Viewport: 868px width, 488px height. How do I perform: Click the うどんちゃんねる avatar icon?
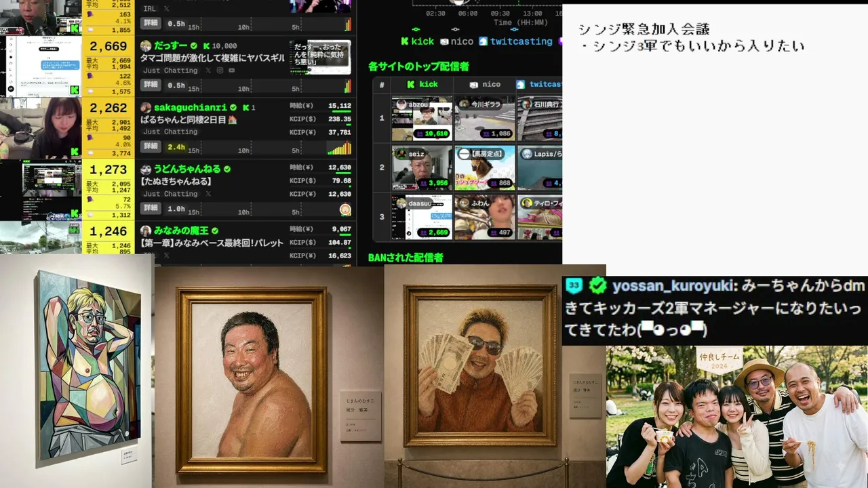146,169
